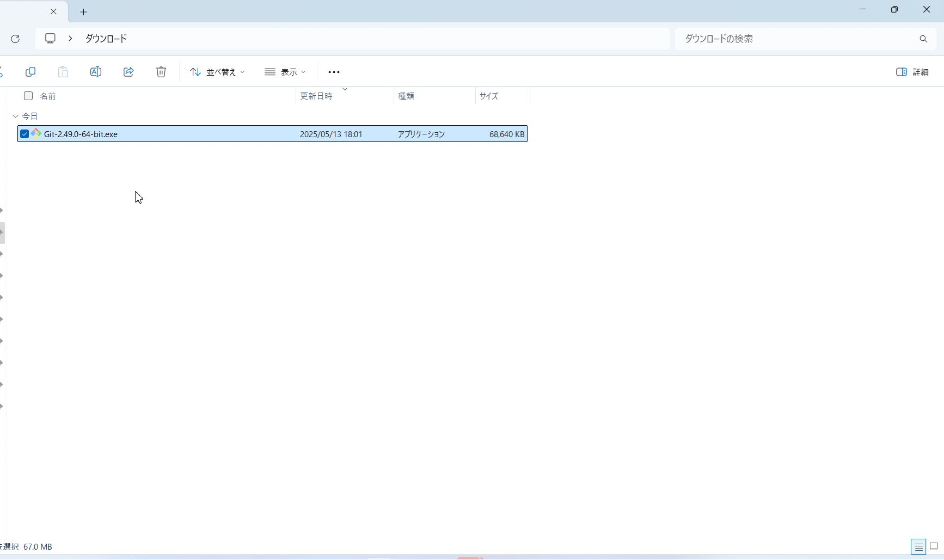
Task: Click the magnifier search icon
Action: (x=923, y=39)
